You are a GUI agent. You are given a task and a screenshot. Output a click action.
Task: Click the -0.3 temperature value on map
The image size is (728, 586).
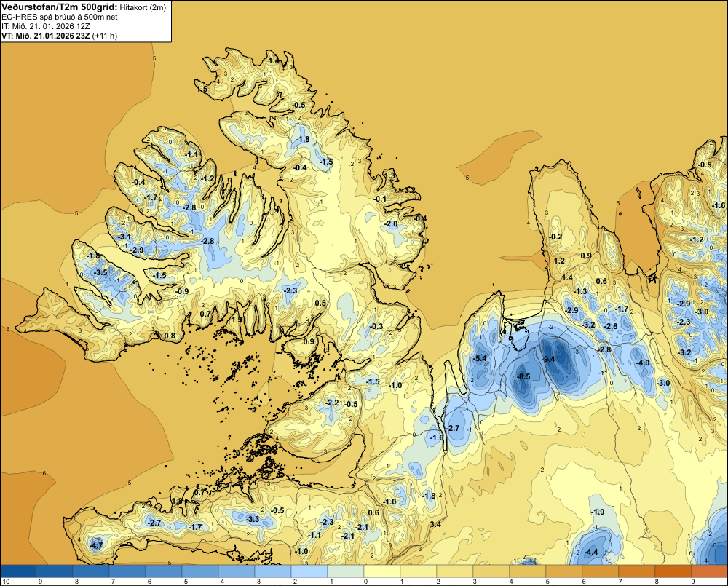[376, 326]
